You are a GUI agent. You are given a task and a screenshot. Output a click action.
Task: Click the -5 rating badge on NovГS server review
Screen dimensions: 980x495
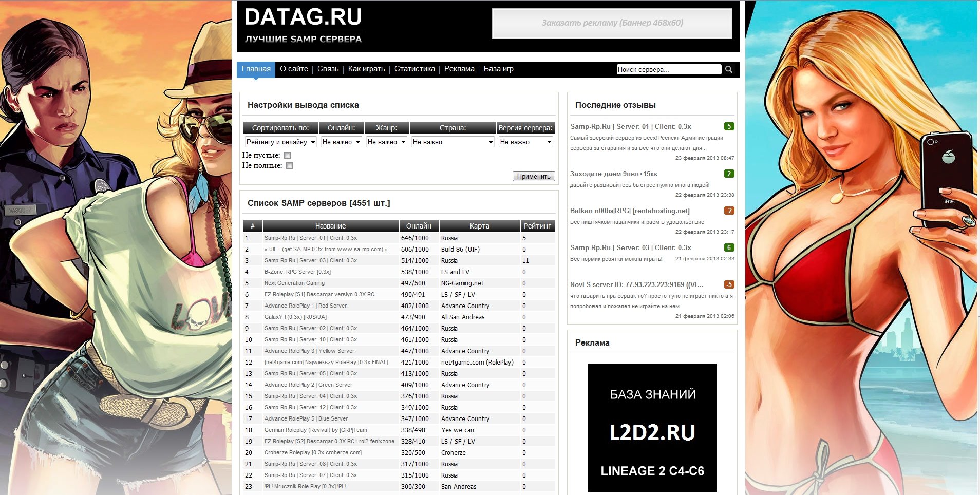tap(729, 284)
